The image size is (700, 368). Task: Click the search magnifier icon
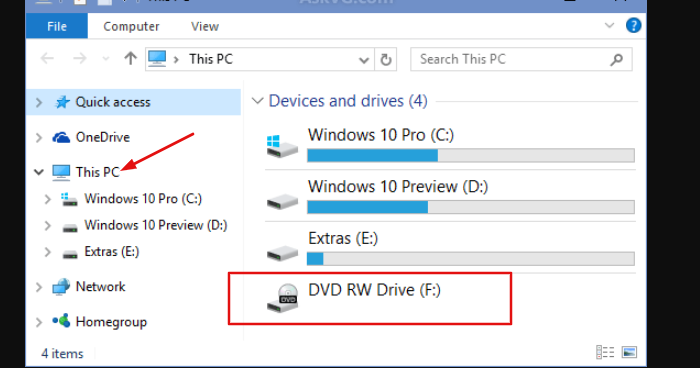click(x=617, y=59)
